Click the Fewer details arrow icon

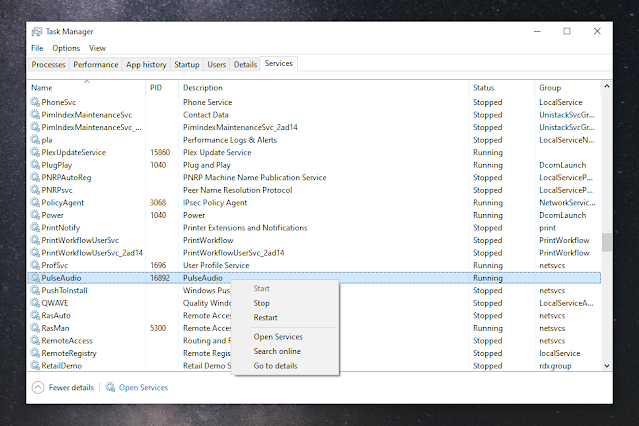click(x=38, y=387)
